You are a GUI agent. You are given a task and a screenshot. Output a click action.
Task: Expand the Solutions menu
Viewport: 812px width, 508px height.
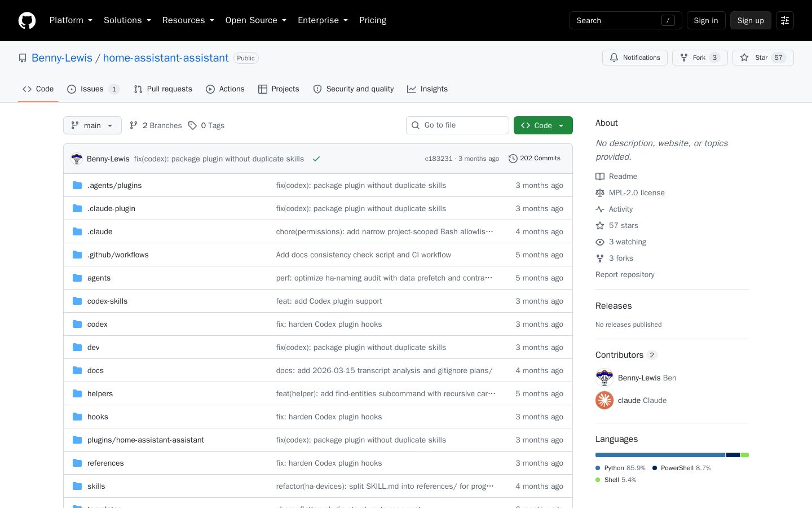coord(127,20)
